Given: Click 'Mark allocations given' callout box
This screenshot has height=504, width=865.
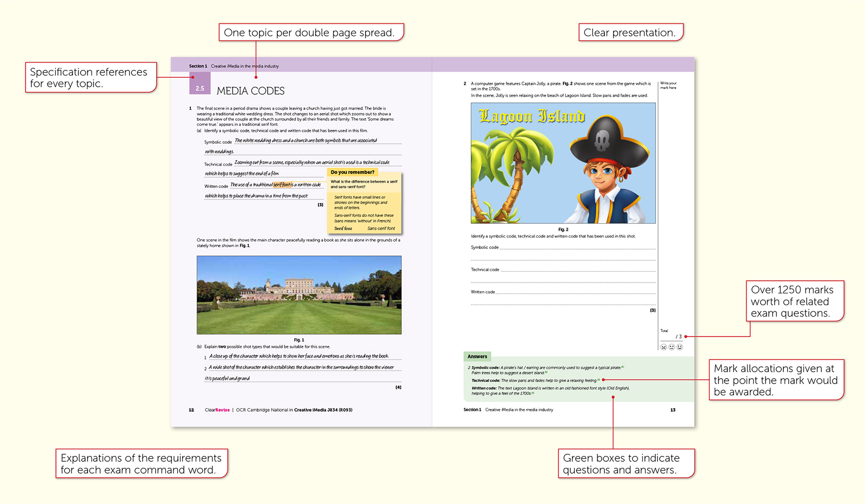Looking at the screenshot, I should click(775, 380).
